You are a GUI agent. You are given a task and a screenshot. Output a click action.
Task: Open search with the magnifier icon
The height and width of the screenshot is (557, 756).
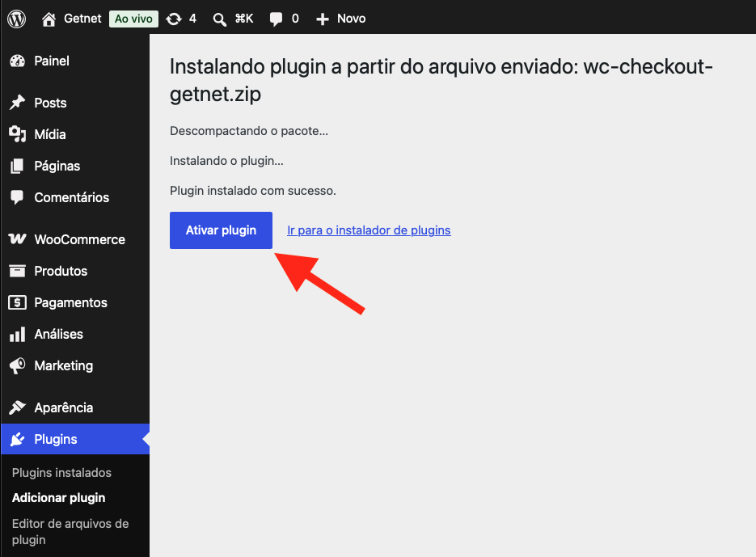coord(219,19)
